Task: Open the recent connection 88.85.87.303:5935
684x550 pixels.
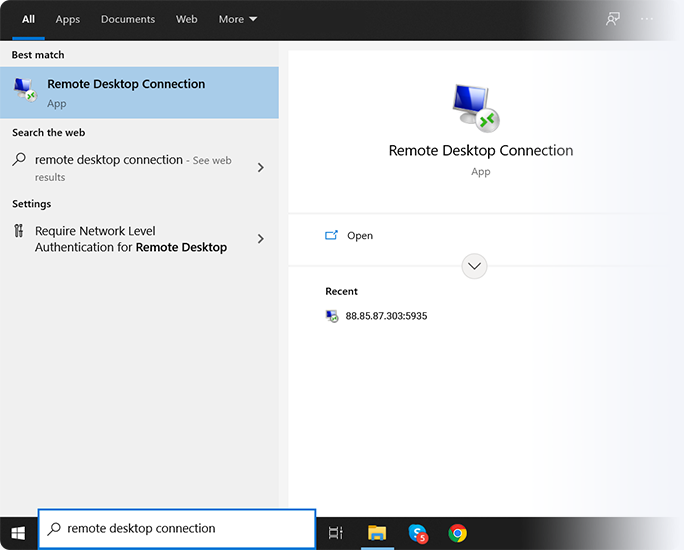Action: click(x=386, y=316)
